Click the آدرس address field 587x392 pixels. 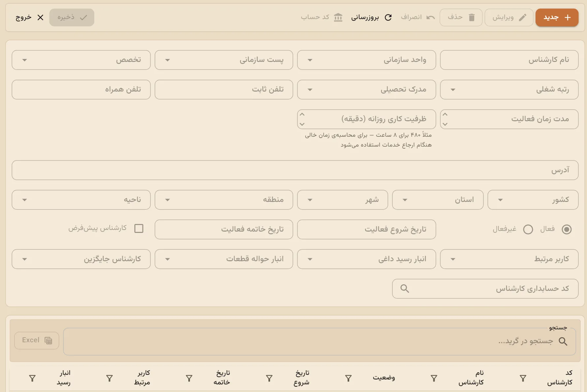click(295, 170)
